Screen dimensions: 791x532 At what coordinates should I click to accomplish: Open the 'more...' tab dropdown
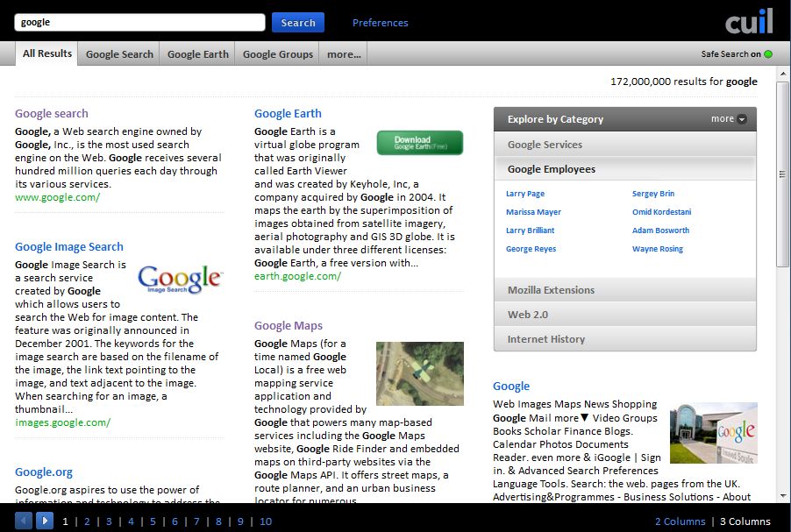344,54
